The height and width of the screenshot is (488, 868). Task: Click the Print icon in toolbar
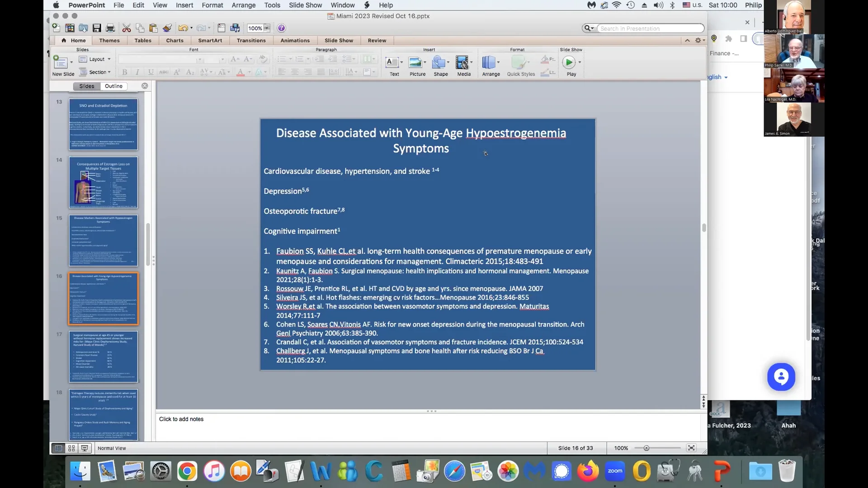pos(110,28)
